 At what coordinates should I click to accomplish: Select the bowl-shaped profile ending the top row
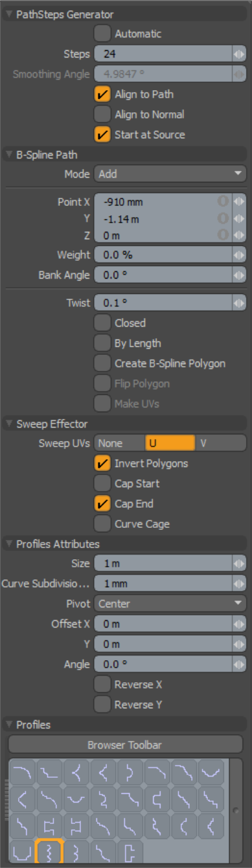209,772
